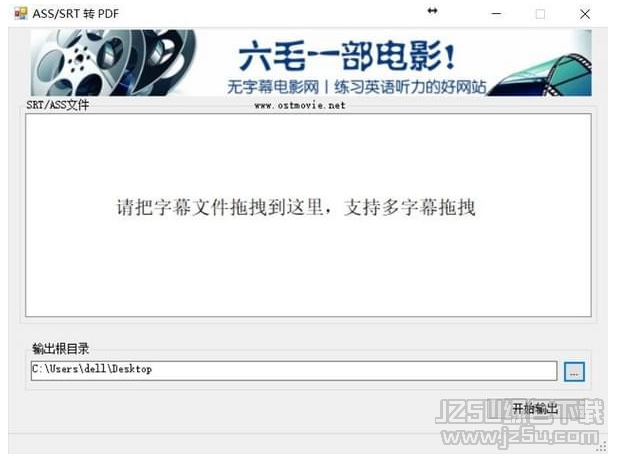Screen dimensions: 617x463
Task: Open the output folder browse button
Action: [x=574, y=371]
